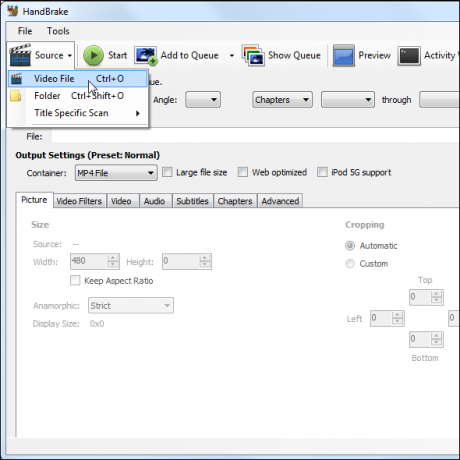460x460 pixels.
Task: Open the Container MP4 File dropdown
Action: (116, 173)
